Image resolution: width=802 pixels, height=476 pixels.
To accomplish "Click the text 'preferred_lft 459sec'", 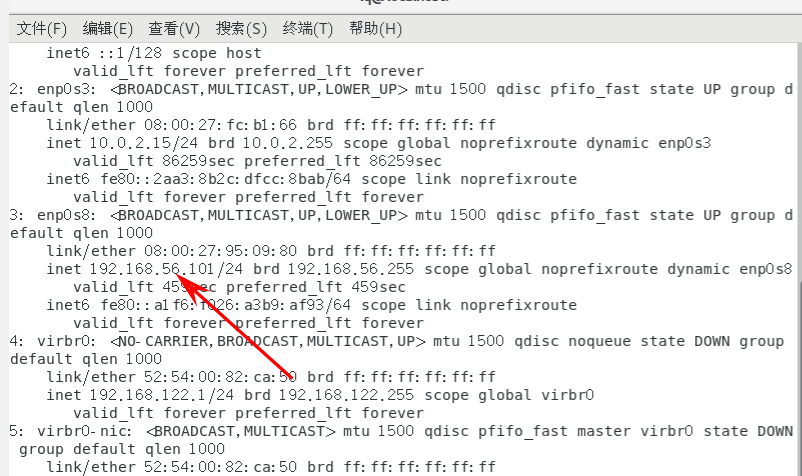I will tap(316, 287).
